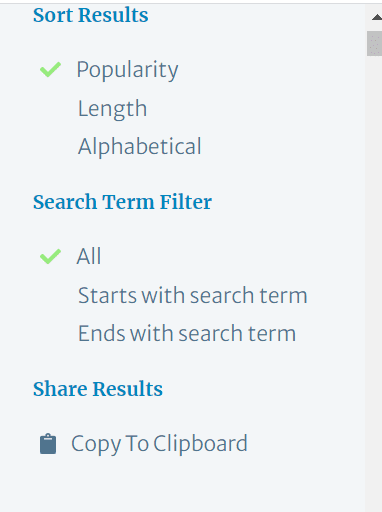Choose Length under Sort Results
Viewport: 382px width, 512px height.
coord(112,109)
